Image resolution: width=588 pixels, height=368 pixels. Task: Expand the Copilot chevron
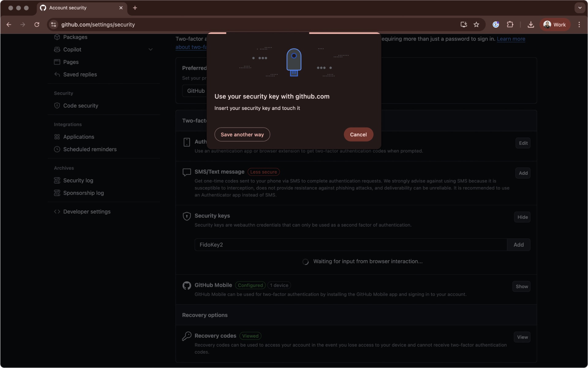[x=150, y=49]
